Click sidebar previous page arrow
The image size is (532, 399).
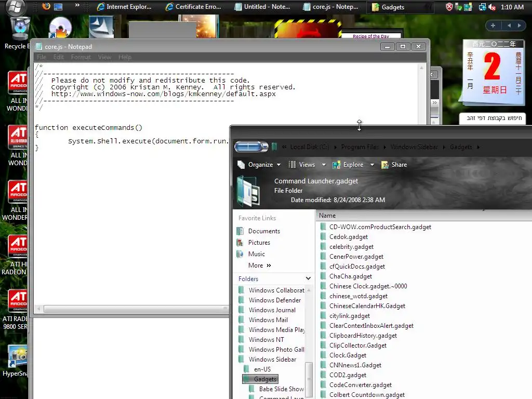click(x=509, y=25)
